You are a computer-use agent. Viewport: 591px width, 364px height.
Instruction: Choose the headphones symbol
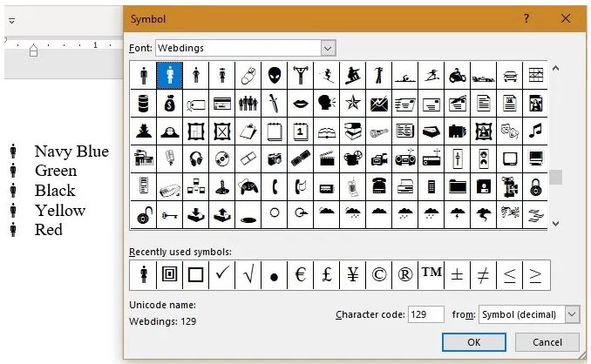195,158
